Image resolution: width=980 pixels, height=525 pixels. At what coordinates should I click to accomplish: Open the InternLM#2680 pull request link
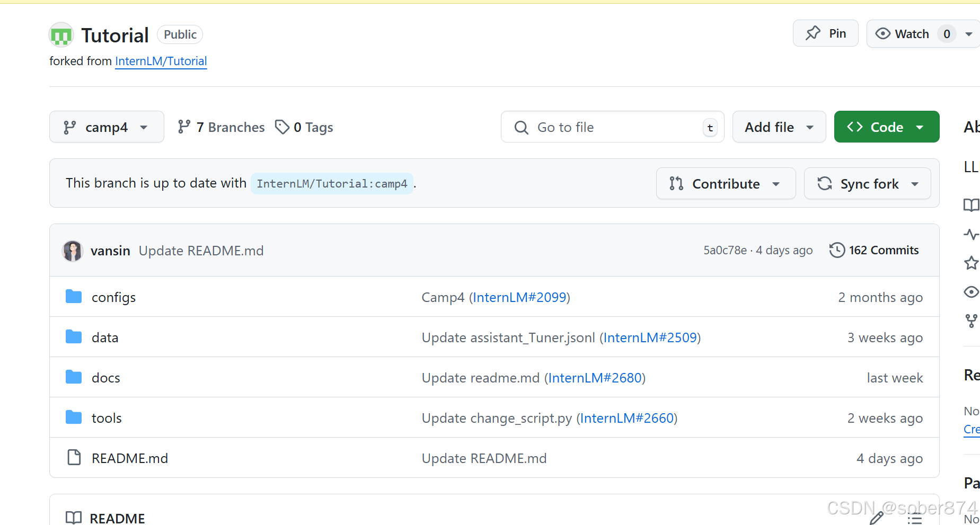[x=595, y=378]
